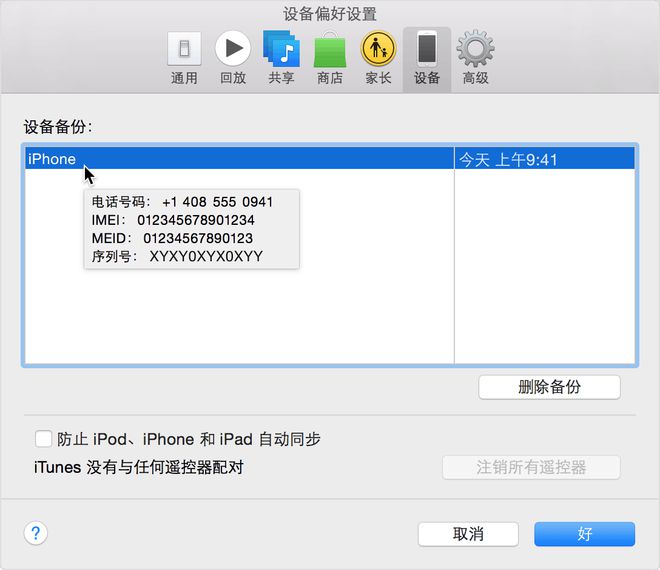
Task: Click the 删除备份 button
Action: 549,387
